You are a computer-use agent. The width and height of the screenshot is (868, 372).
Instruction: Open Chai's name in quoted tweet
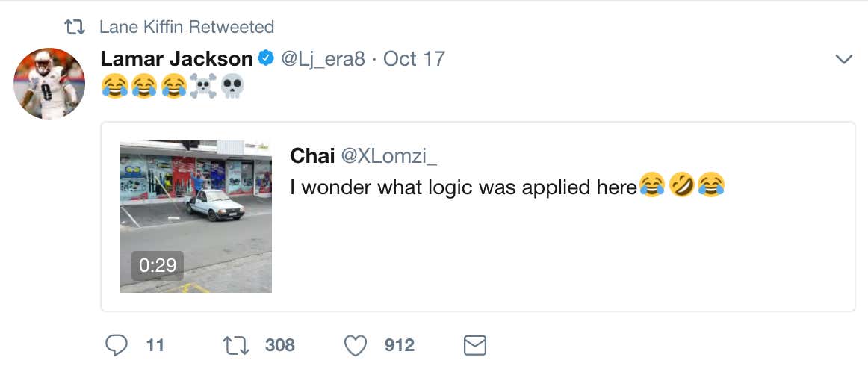click(x=312, y=155)
